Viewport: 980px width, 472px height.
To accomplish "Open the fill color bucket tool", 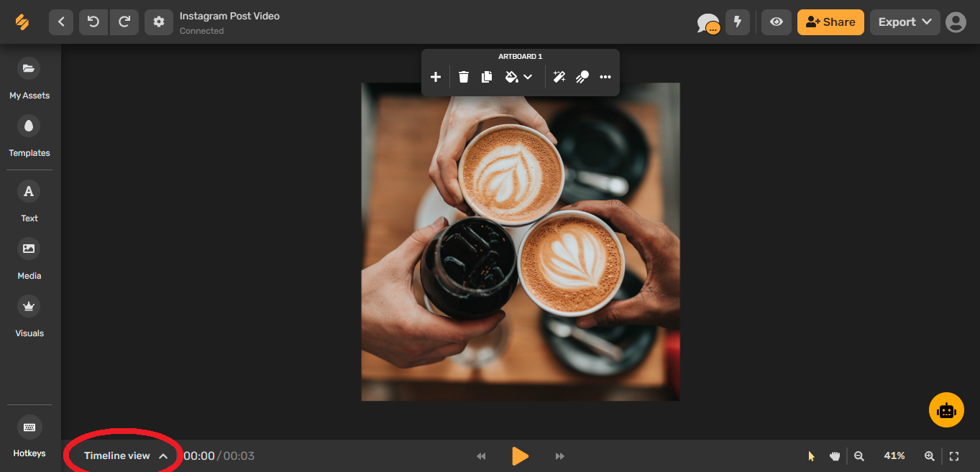I will click(512, 77).
